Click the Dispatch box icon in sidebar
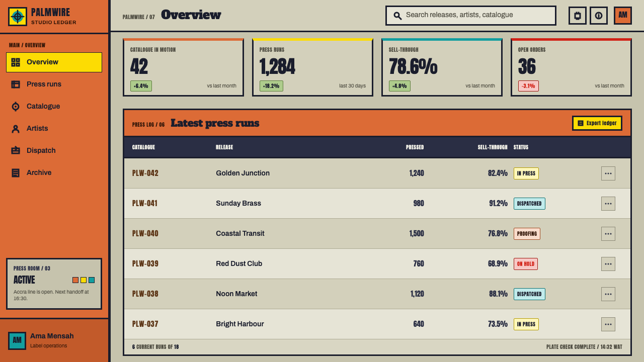This screenshot has height=362, width=644. pyautogui.click(x=16, y=151)
